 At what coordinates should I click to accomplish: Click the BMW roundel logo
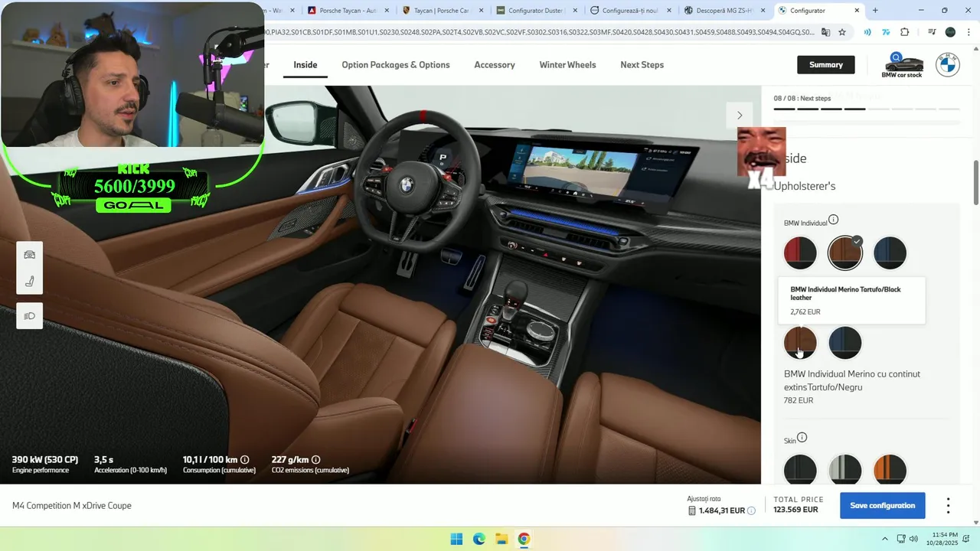pos(948,65)
